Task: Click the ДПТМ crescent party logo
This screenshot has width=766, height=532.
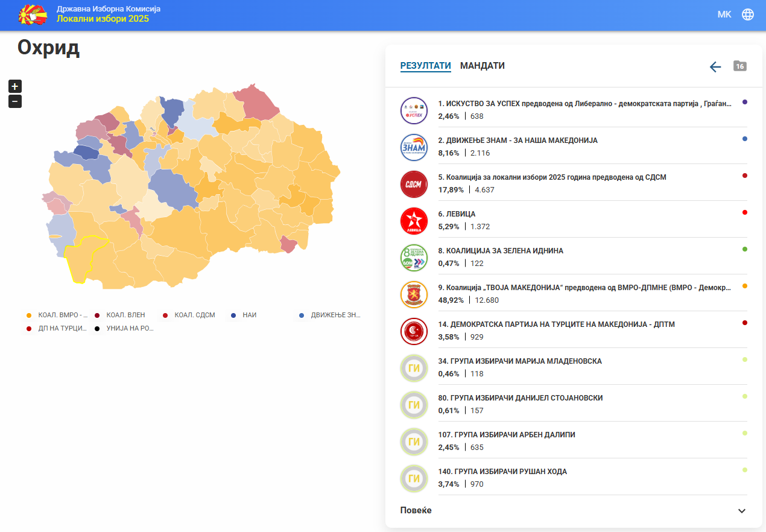Action: [414, 331]
